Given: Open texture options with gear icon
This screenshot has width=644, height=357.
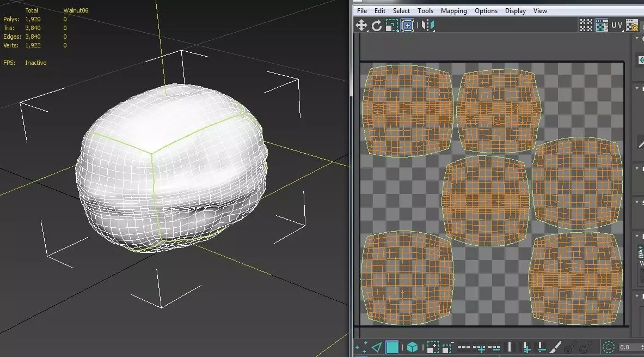Looking at the screenshot, I should 631,26.
